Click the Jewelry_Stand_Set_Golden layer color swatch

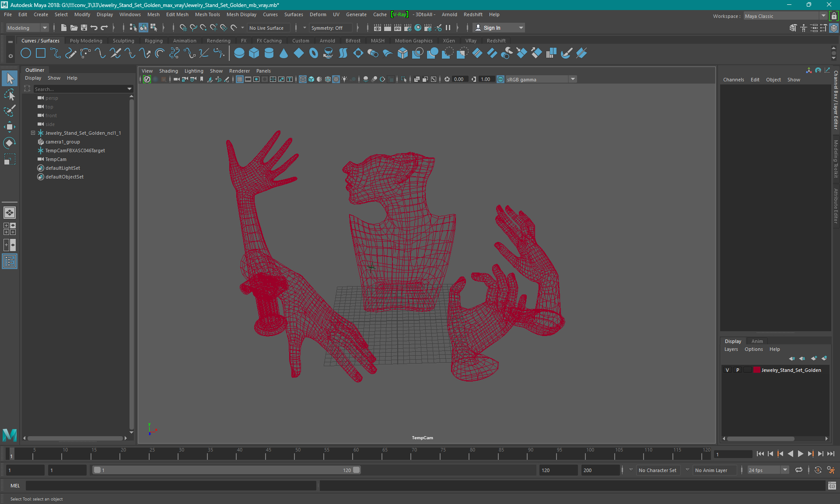click(756, 370)
